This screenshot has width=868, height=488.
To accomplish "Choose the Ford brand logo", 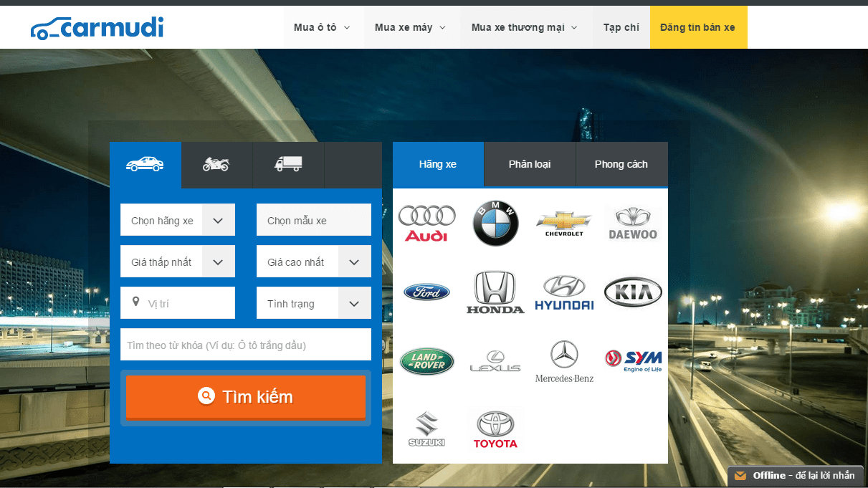I will coord(426,292).
